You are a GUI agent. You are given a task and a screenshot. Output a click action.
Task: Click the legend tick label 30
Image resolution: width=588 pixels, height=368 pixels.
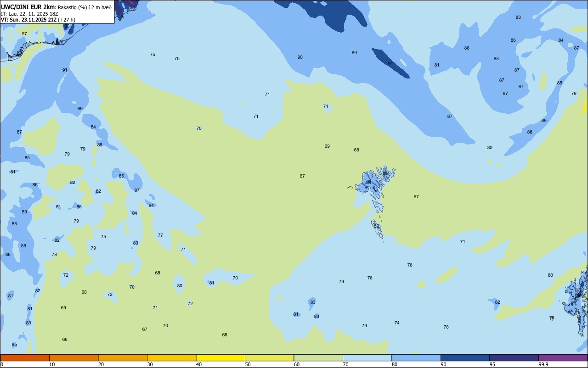pos(150,364)
